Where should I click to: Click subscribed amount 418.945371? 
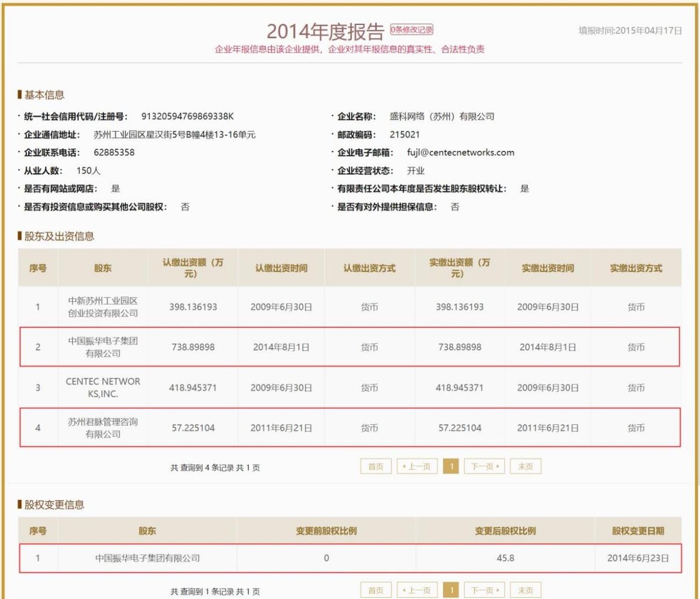(x=192, y=387)
